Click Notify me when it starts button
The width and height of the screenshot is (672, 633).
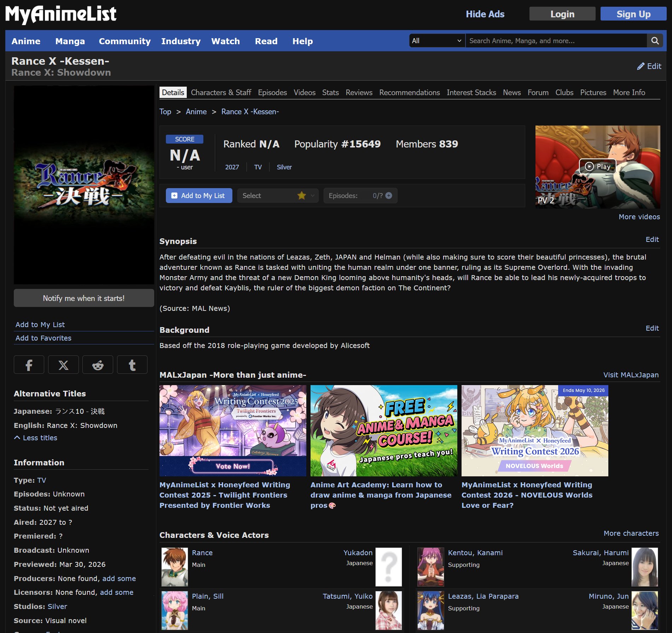[84, 298]
